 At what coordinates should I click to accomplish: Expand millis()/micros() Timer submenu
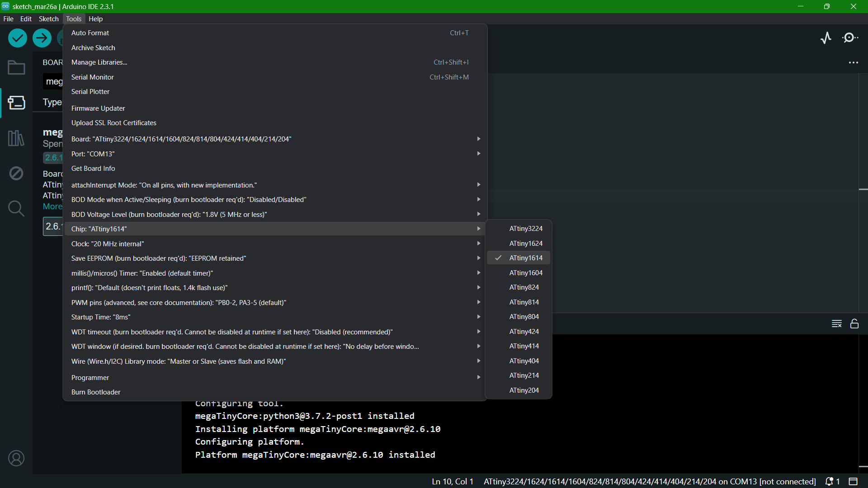(275, 273)
